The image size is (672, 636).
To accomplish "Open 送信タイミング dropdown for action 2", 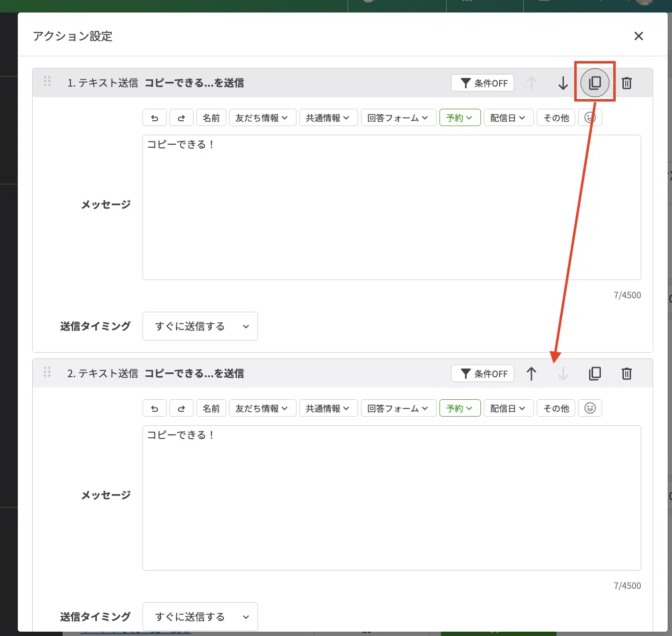I will pyautogui.click(x=200, y=617).
